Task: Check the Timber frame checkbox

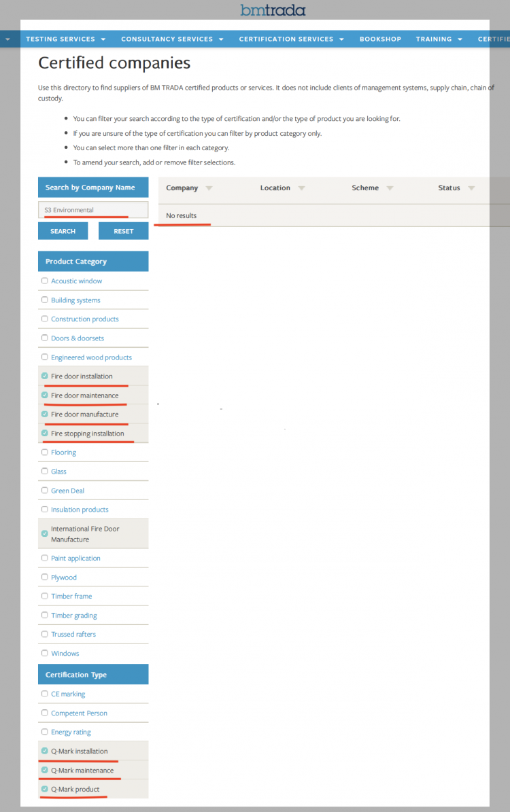Action: point(45,596)
